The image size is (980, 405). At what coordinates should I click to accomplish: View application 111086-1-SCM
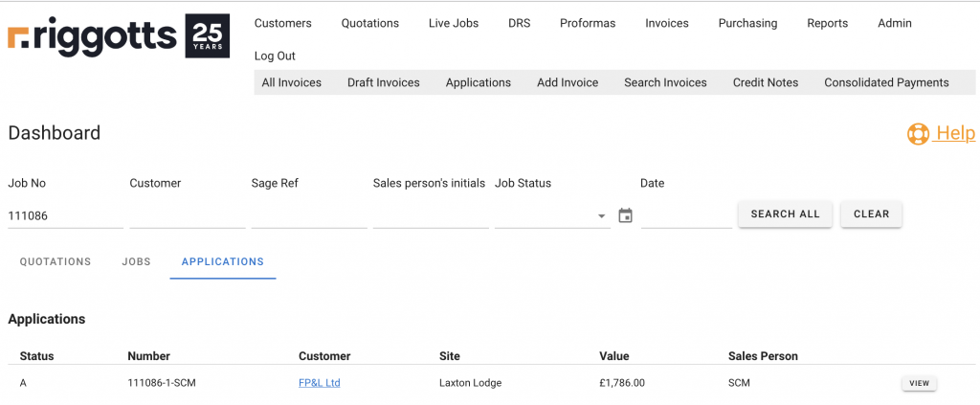click(919, 383)
